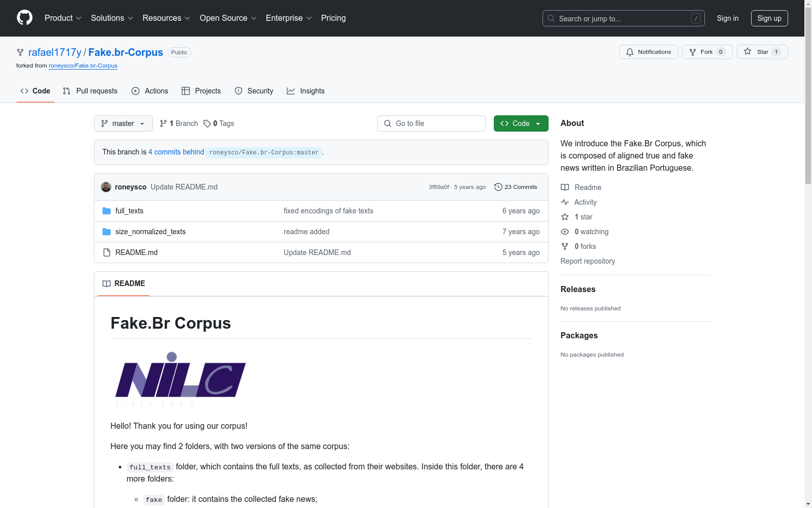
Task: Click the 6 years ago timestamp for full_texts
Action: [x=521, y=211]
